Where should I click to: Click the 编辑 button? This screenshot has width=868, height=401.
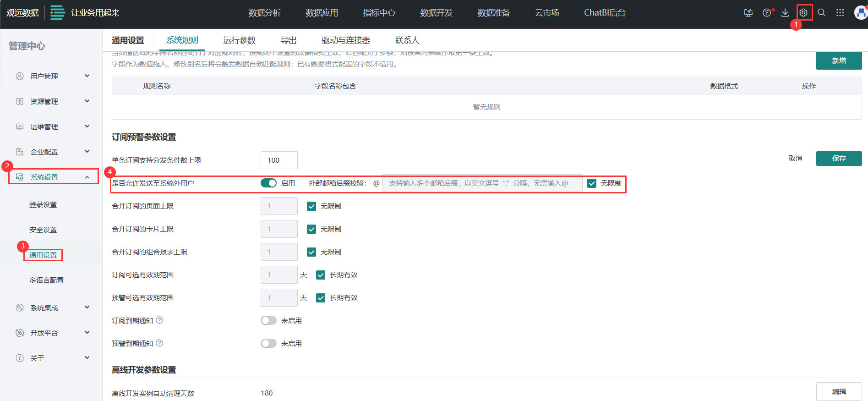click(x=839, y=391)
